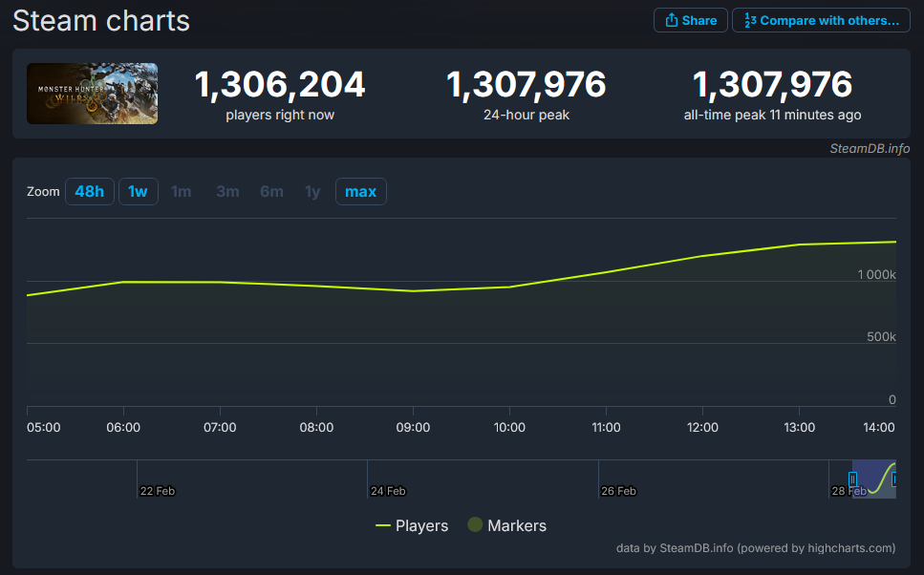Select the 1w zoom range

pos(139,191)
